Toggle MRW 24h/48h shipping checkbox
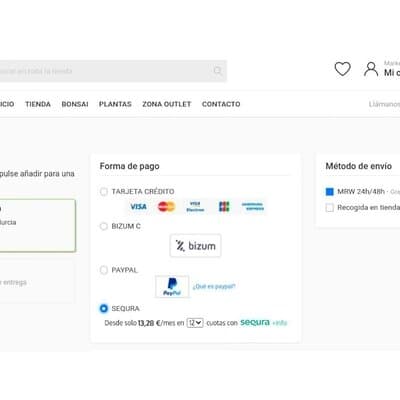The width and height of the screenshot is (400, 400). 329,192
